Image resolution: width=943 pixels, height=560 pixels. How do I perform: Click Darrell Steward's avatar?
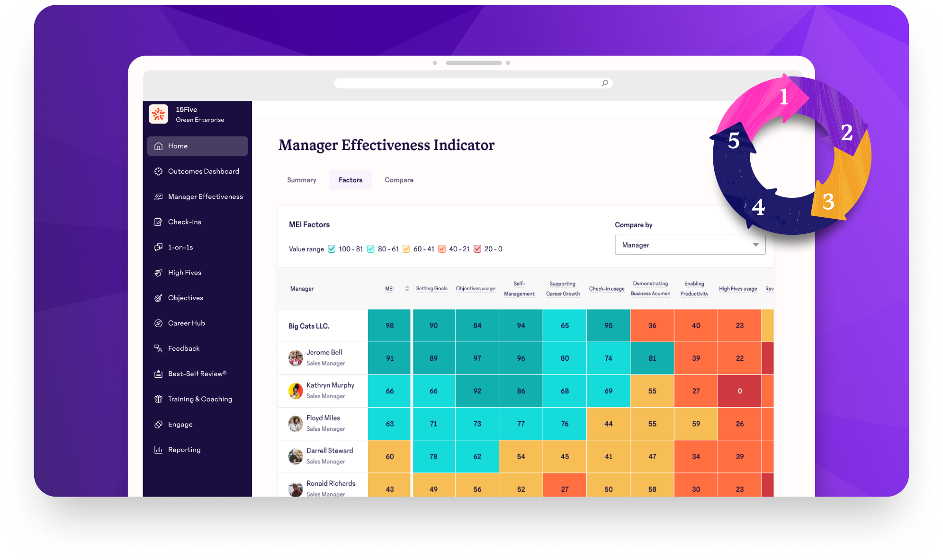tap(296, 456)
